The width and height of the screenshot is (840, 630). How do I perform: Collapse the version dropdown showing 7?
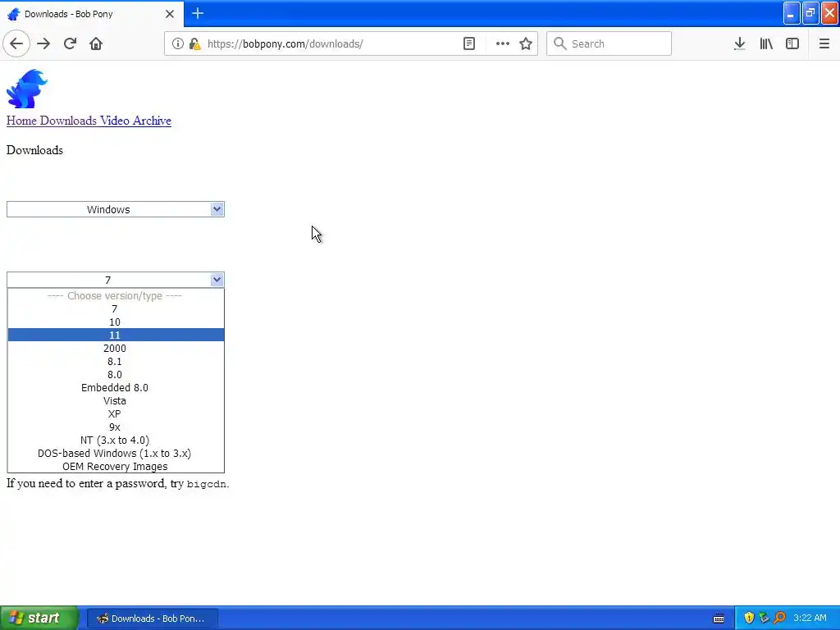115,281
